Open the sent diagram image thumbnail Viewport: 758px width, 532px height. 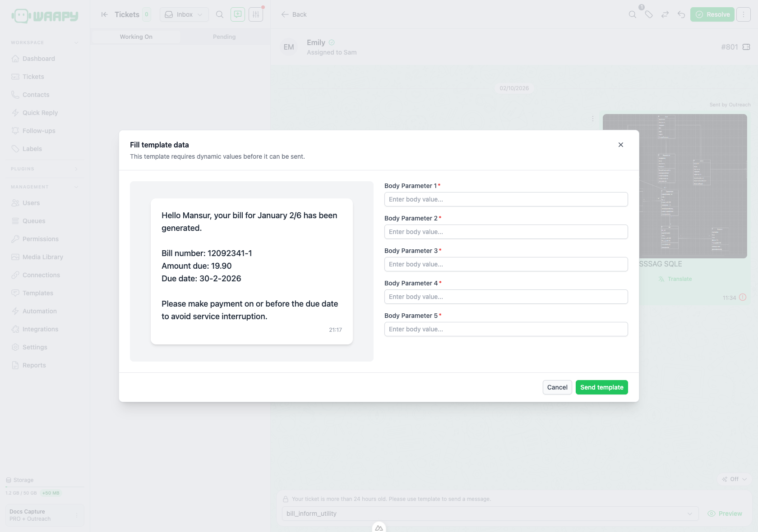tap(675, 186)
